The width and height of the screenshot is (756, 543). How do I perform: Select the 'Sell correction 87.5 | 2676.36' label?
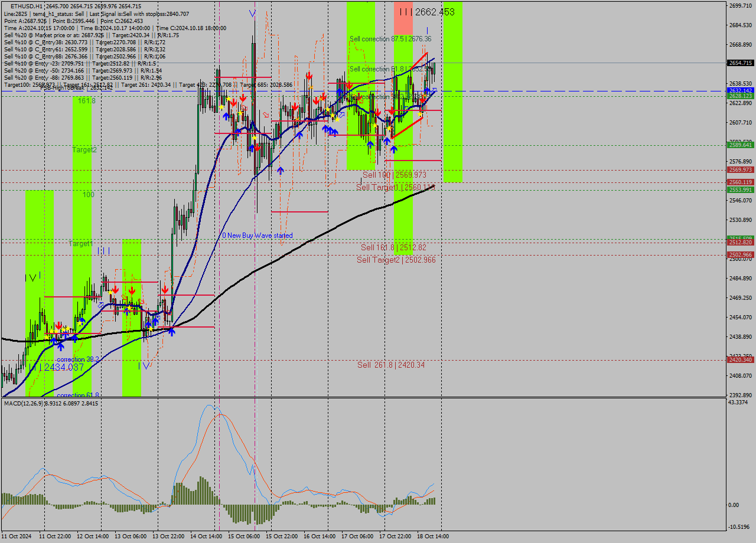click(x=390, y=39)
